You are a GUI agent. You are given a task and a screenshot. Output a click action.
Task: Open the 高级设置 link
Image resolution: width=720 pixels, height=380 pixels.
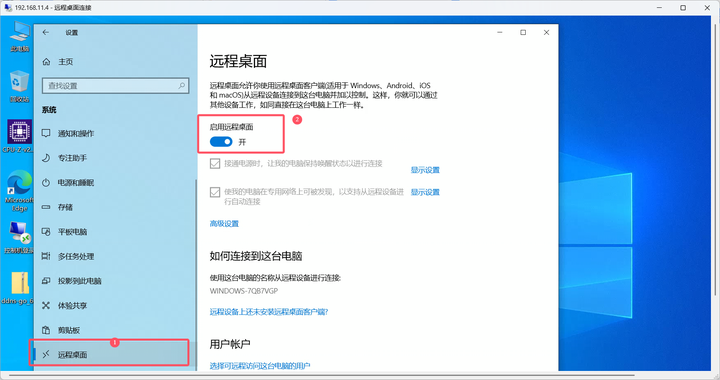pyautogui.click(x=224, y=224)
